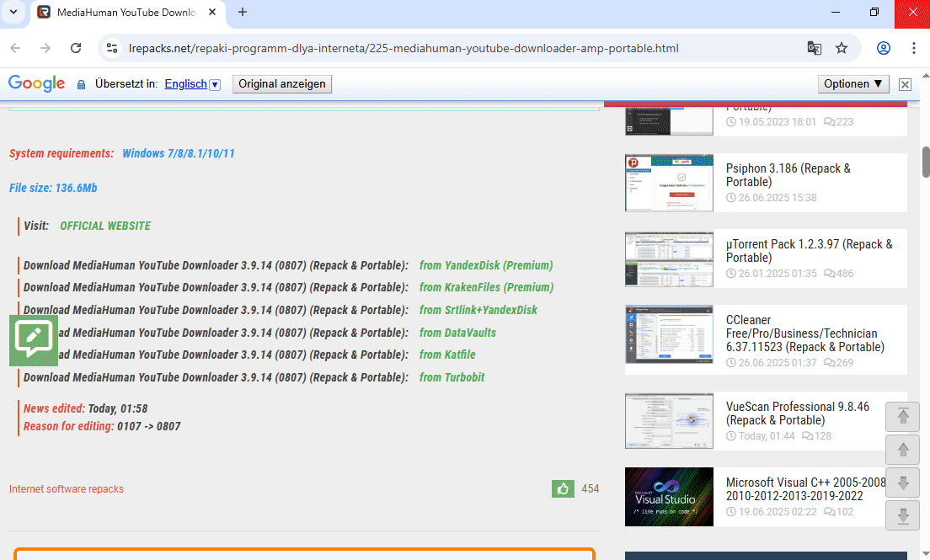This screenshot has width=930, height=560.
Task: Open the Internet software repacks category link
Action: 67,488
